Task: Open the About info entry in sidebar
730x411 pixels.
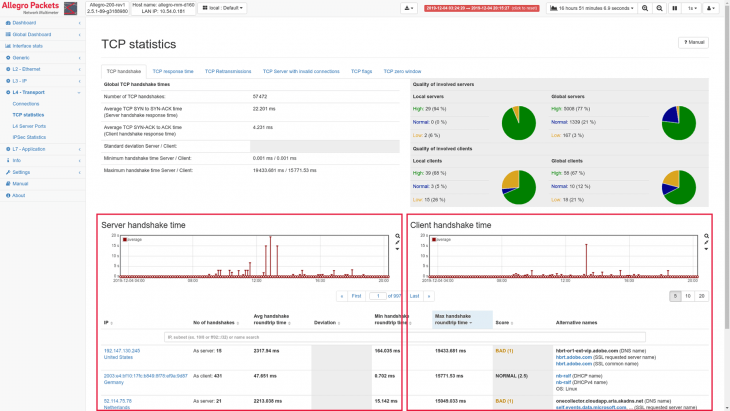Action: (x=18, y=195)
